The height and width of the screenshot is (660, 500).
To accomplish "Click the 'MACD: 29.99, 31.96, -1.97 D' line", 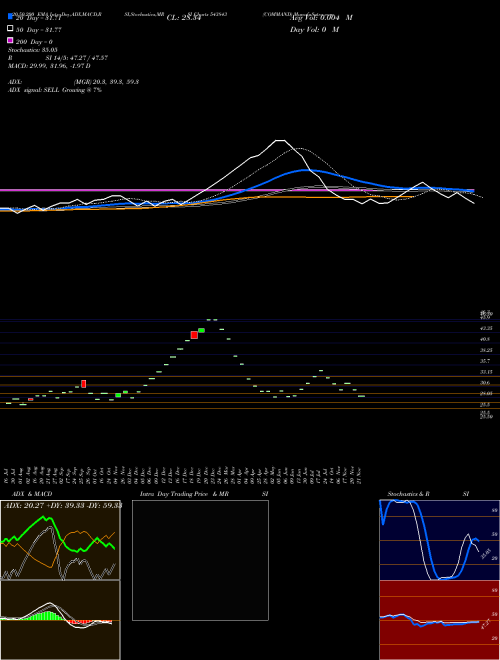I will click(x=49, y=66).
